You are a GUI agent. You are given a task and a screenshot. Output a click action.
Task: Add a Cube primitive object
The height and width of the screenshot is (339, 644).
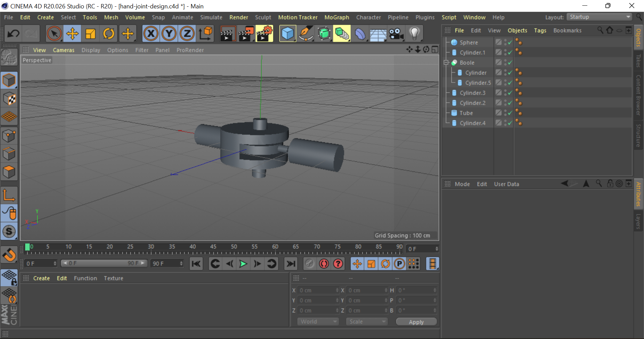287,34
